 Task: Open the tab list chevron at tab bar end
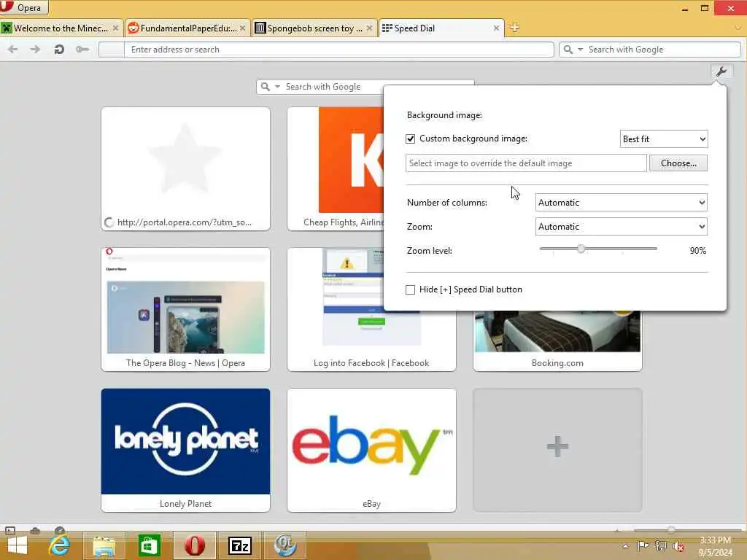(738, 28)
